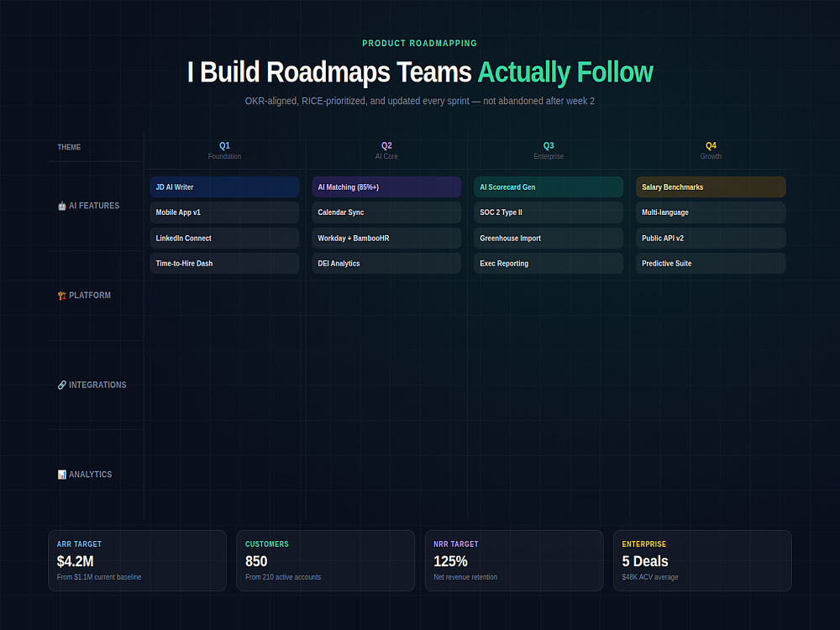Open the SOC 2 Type II card
The width and height of the screenshot is (840, 630).
point(549,213)
